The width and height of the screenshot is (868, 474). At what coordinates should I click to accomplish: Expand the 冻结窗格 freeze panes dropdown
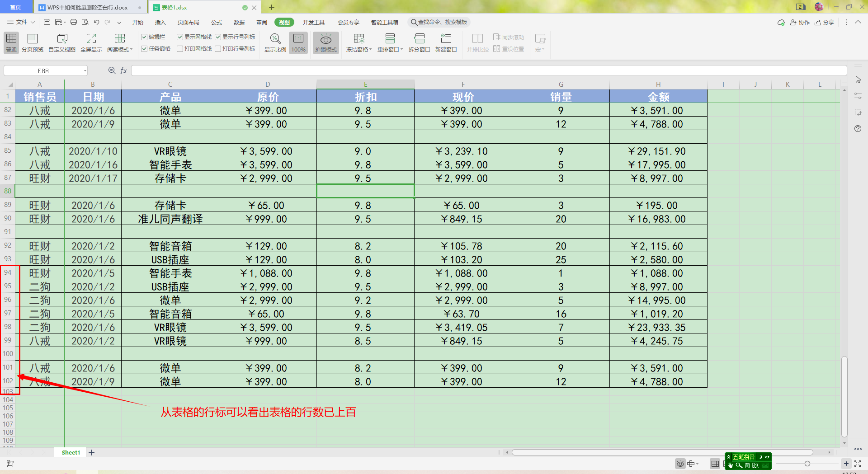[x=359, y=49]
